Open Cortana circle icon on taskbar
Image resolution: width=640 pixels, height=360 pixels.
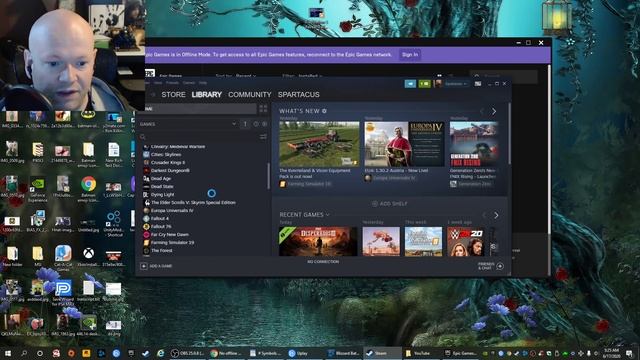(x=40, y=353)
